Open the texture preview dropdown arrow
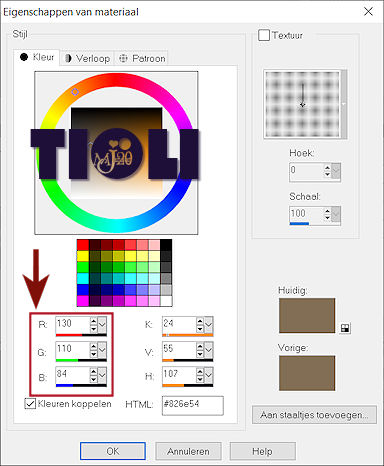This screenshot has width=384, height=466. (344, 104)
